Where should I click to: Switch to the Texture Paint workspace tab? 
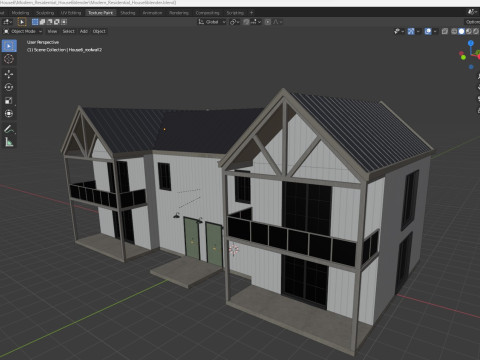(x=101, y=13)
